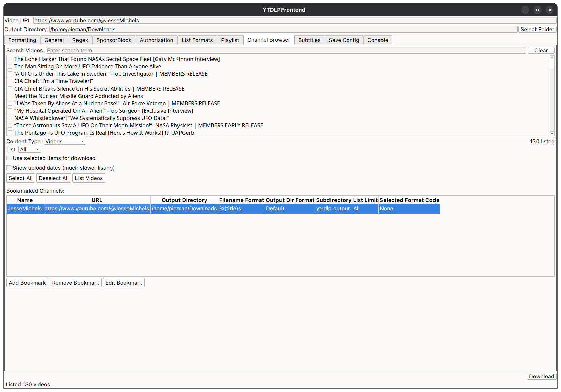Click the Selected Format Code column header
This screenshot has height=392, width=561.
pos(409,200)
